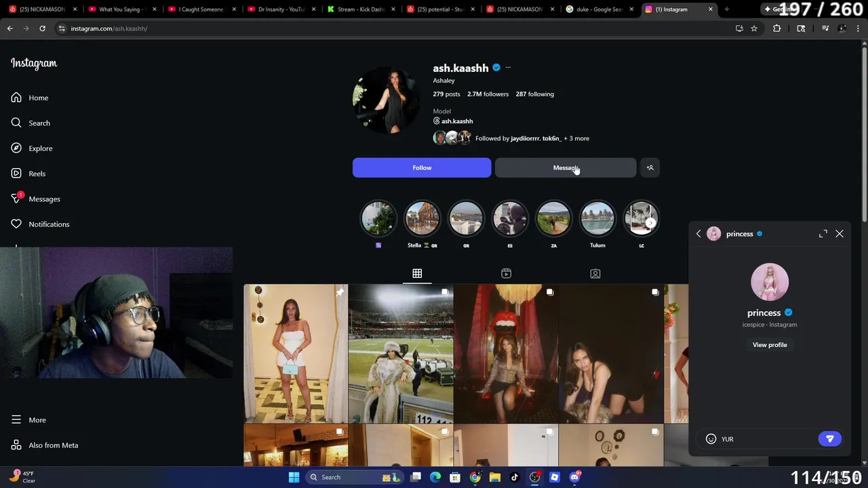868x488 pixels.
Task: Open Roblox from taskbar
Action: [554, 477]
